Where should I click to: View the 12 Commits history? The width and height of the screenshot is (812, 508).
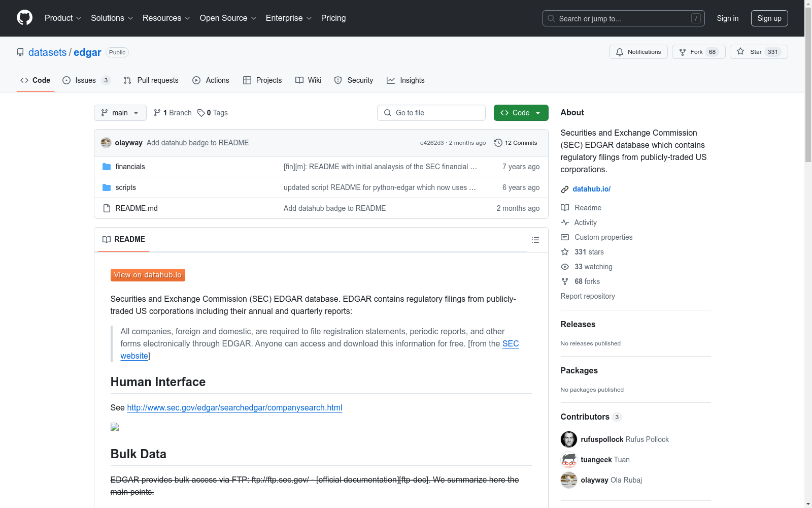[516, 143]
